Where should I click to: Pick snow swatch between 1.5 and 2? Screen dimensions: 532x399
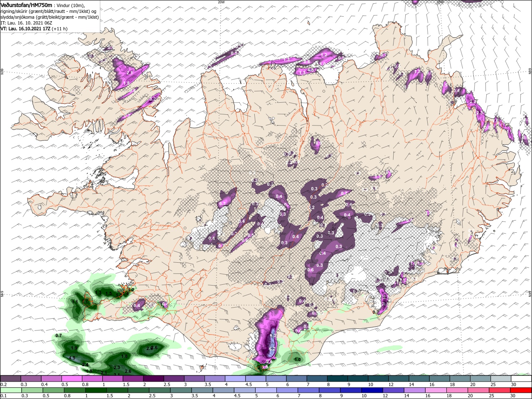(133, 379)
